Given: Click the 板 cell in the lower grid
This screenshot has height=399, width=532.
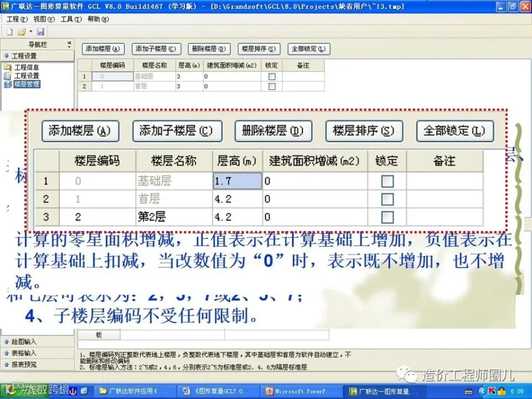Looking at the screenshot, I should coord(99,335).
